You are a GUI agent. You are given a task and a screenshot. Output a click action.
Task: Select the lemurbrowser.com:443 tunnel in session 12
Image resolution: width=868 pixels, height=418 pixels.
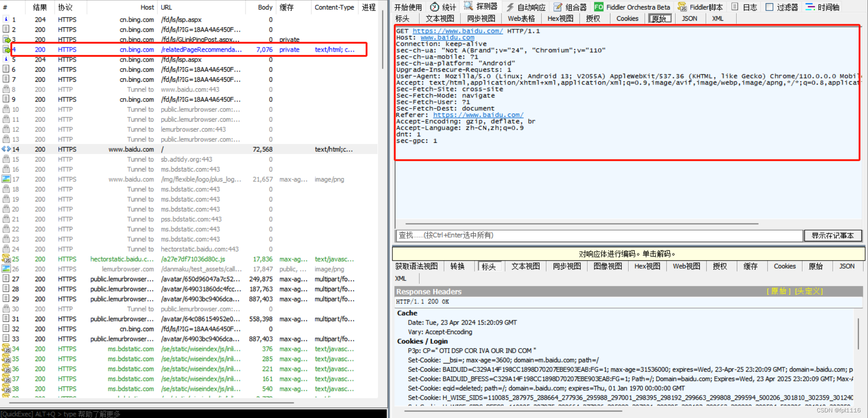pos(193,129)
